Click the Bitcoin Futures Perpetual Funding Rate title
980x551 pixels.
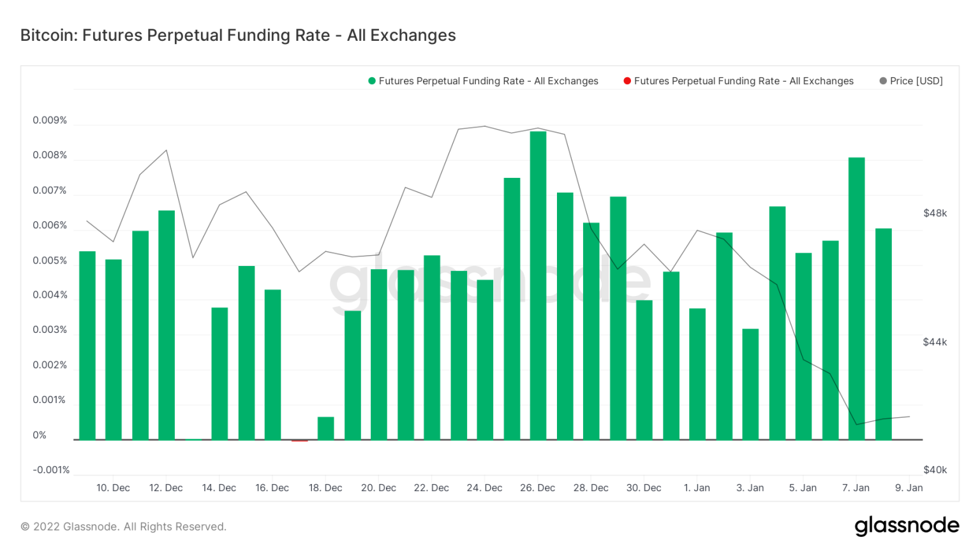pyautogui.click(x=238, y=35)
